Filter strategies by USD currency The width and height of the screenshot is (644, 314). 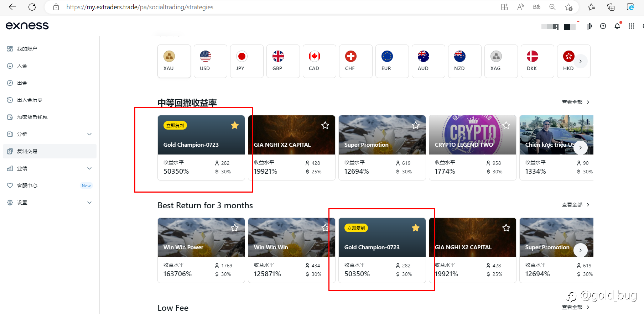[x=211, y=61]
